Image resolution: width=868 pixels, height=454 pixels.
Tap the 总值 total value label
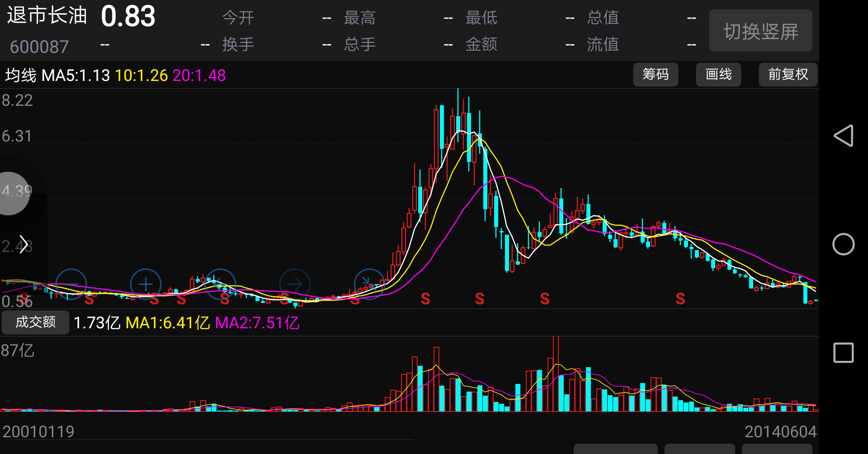(603, 18)
